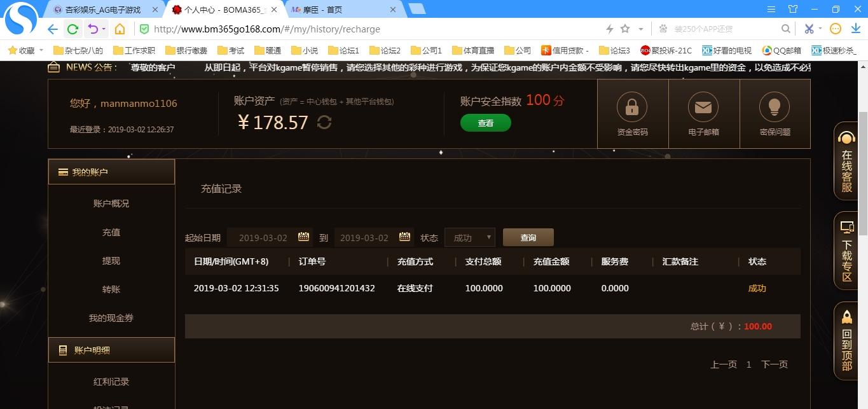
Task: Open 转账 in sidebar
Action: (x=111, y=289)
